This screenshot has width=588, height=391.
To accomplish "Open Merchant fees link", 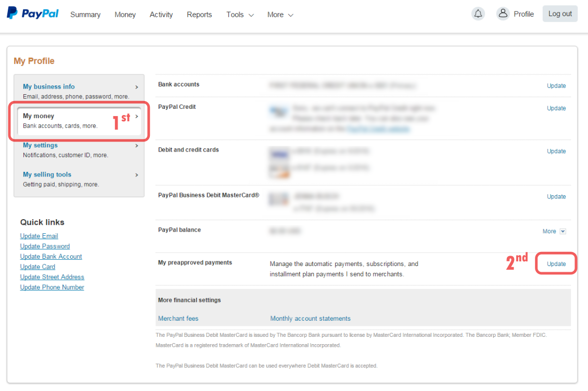I will point(178,319).
